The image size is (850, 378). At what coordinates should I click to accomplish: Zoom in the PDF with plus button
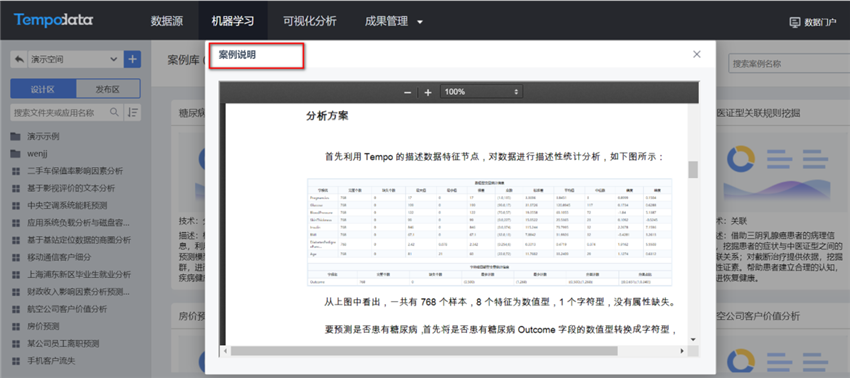[428, 93]
